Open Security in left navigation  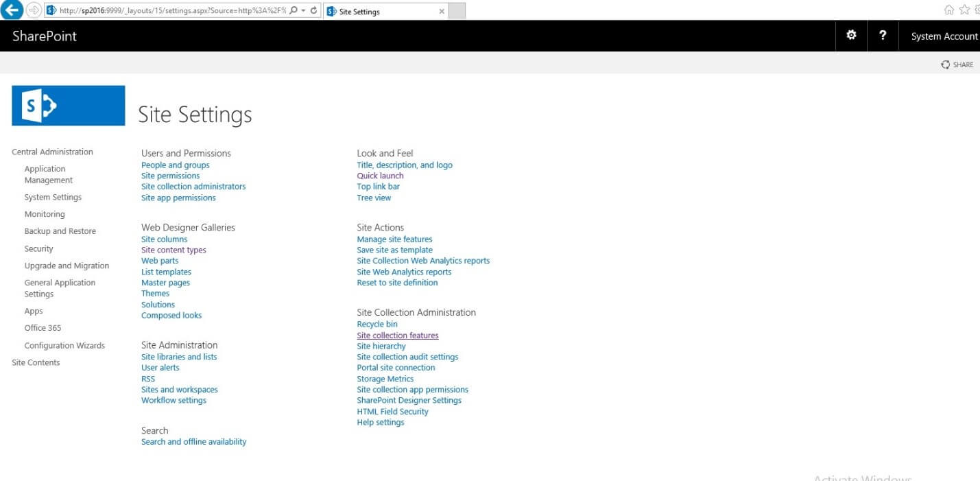click(38, 249)
